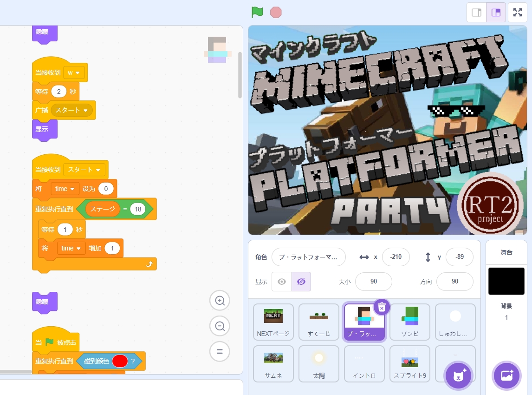This screenshot has height=395, width=532.
Task: Click the ステージ variable reporter block
Action: 103,209
